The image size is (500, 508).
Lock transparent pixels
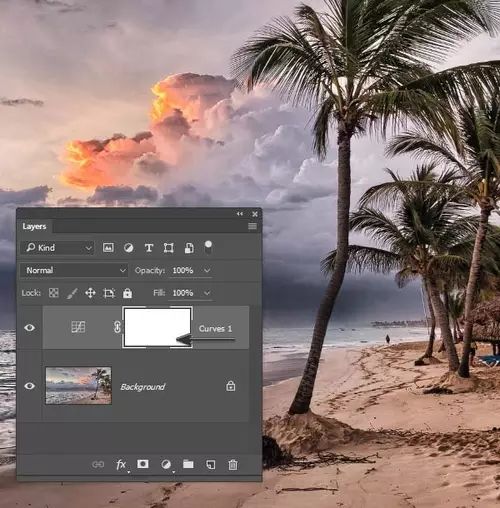[54, 293]
